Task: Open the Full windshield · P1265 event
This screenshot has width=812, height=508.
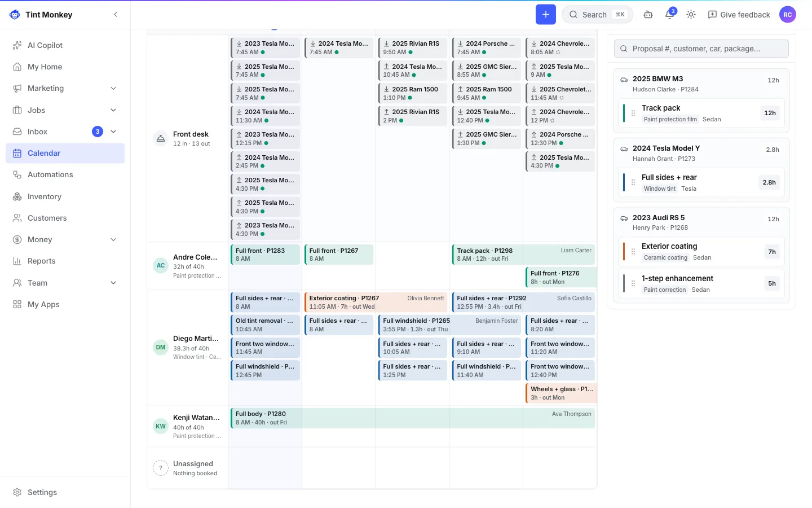Action: tap(449, 325)
